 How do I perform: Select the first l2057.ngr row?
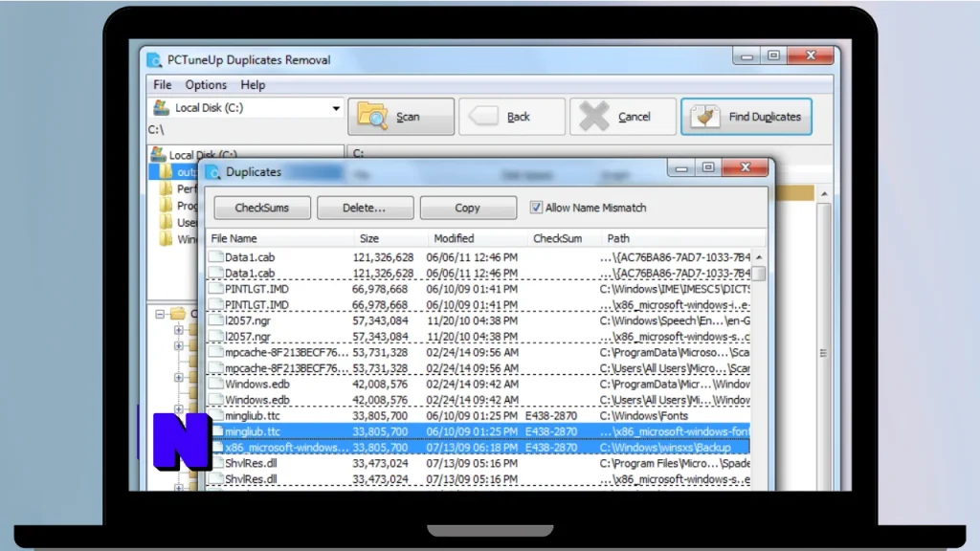pyautogui.click(x=479, y=320)
